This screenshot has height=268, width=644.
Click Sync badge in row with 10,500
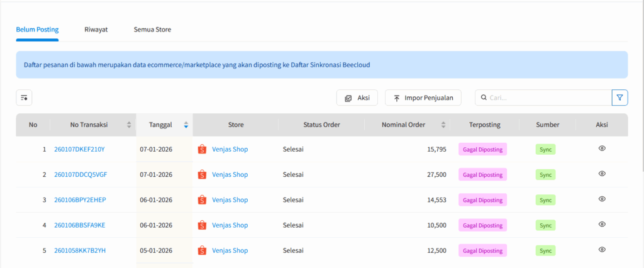pos(545,225)
